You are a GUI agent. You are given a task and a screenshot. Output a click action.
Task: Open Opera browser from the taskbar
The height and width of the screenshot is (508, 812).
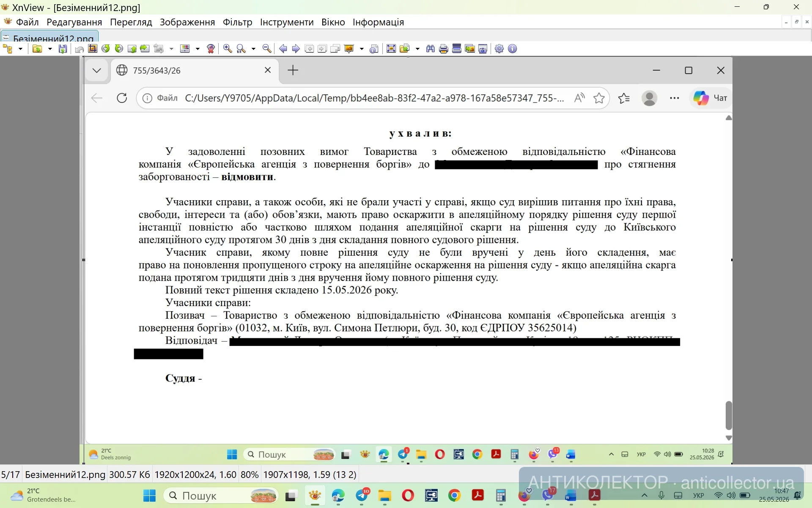click(x=408, y=496)
